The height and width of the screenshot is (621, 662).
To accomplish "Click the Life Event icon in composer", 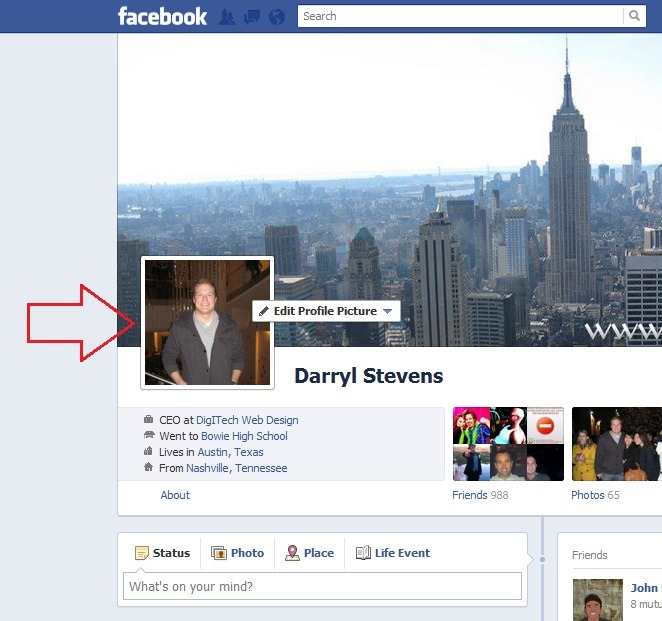I will [363, 553].
